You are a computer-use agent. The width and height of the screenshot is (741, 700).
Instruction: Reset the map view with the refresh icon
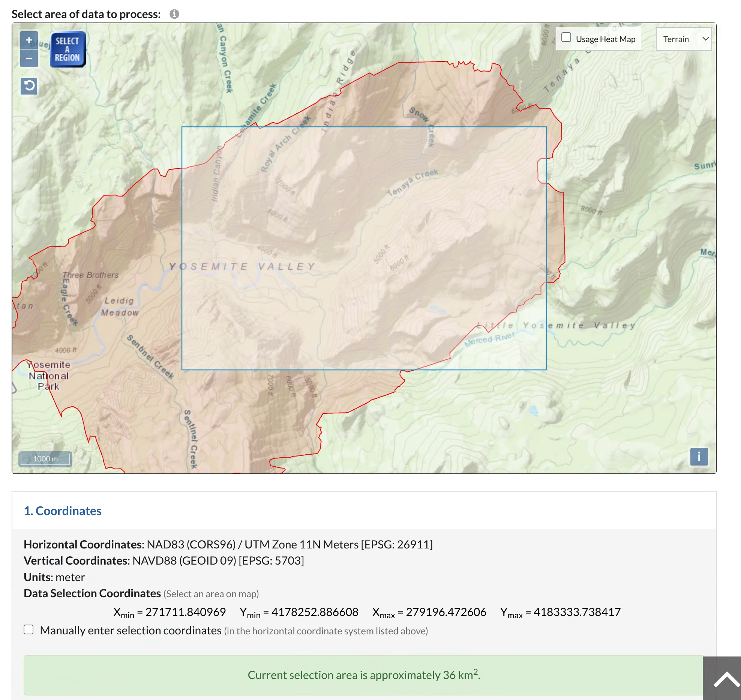[29, 86]
